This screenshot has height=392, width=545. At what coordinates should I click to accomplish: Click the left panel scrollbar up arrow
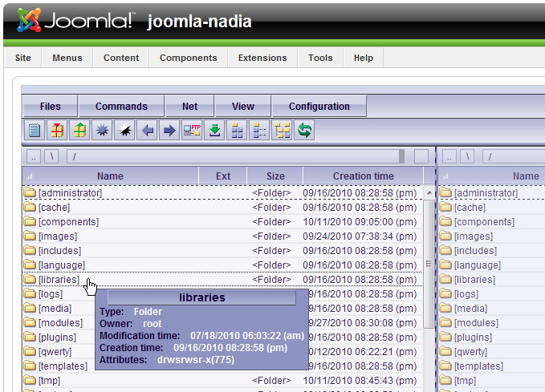pyautogui.click(x=429, y=192)
